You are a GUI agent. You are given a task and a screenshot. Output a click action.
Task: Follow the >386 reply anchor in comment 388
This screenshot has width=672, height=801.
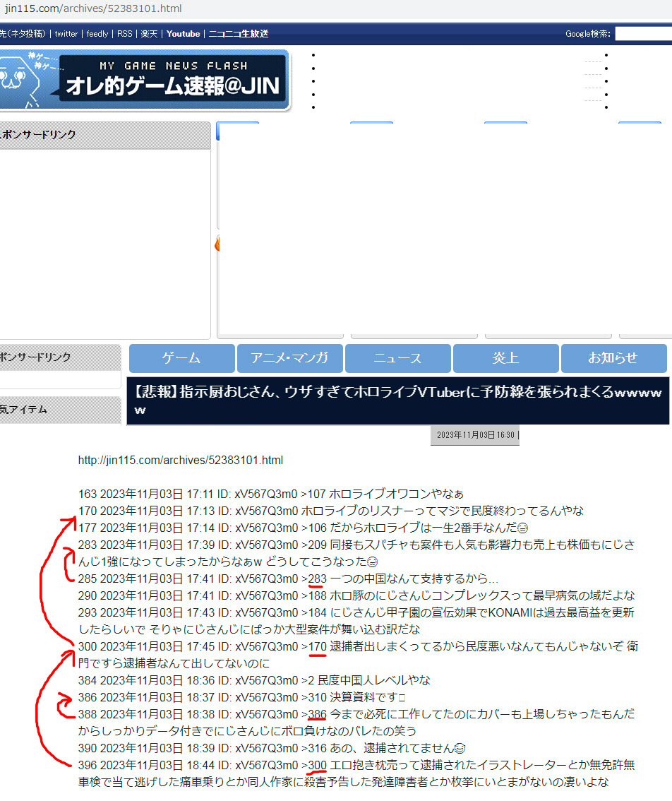316,715
